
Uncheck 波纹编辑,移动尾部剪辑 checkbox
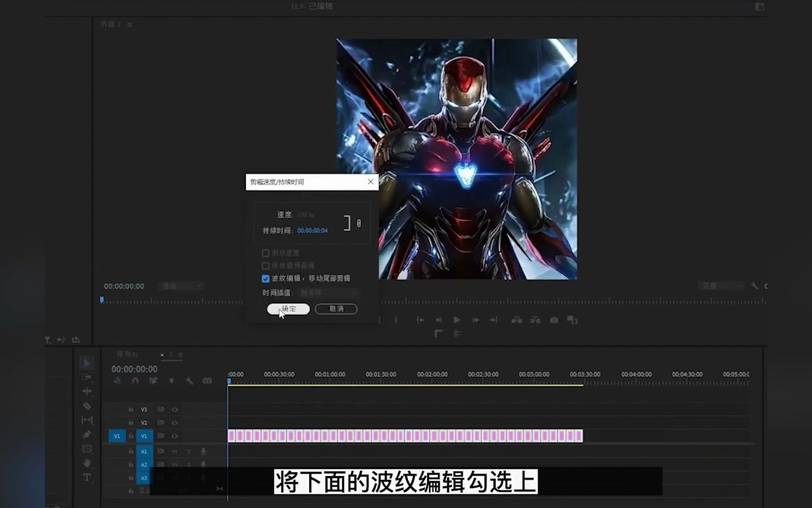[265, 278]
